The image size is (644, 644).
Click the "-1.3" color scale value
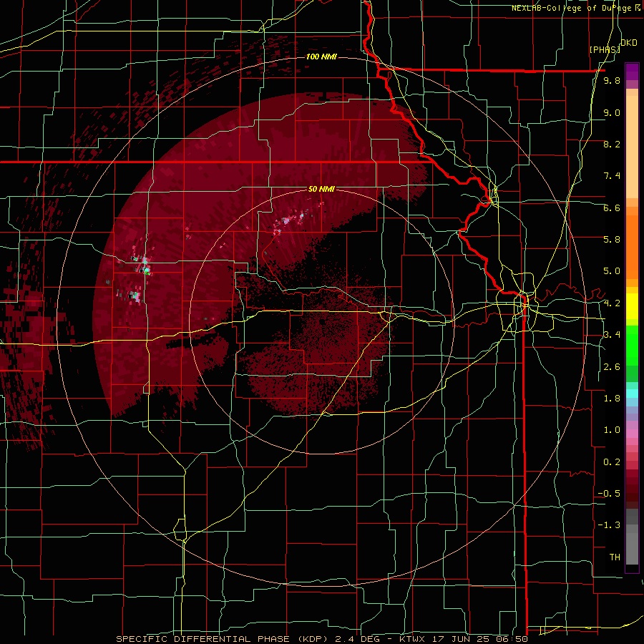coord(609,525)
